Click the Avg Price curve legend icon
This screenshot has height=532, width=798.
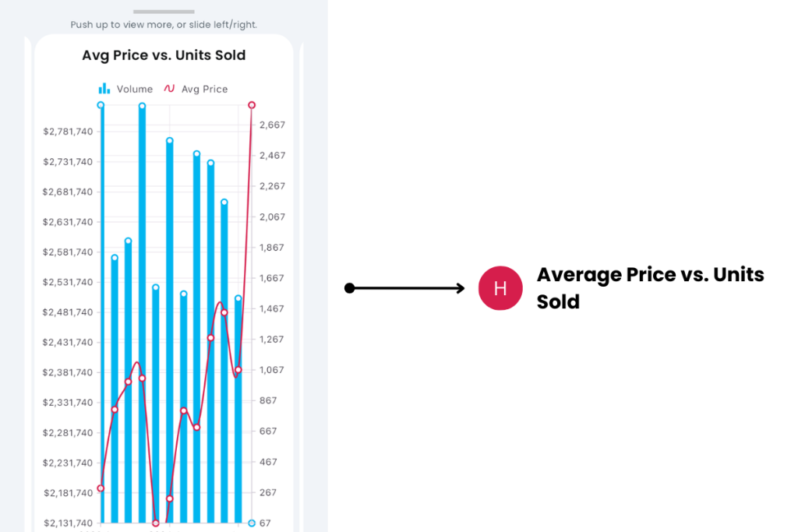point(169,89)
